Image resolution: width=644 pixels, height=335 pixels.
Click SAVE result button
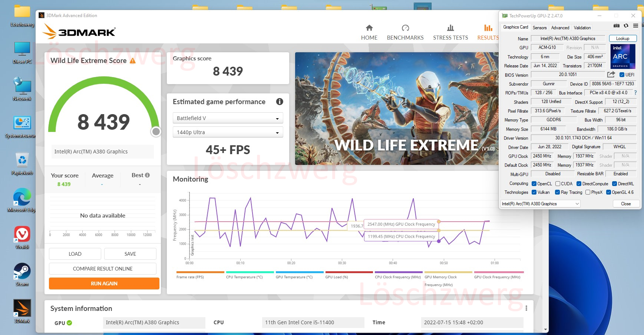(x=130, y=254)
